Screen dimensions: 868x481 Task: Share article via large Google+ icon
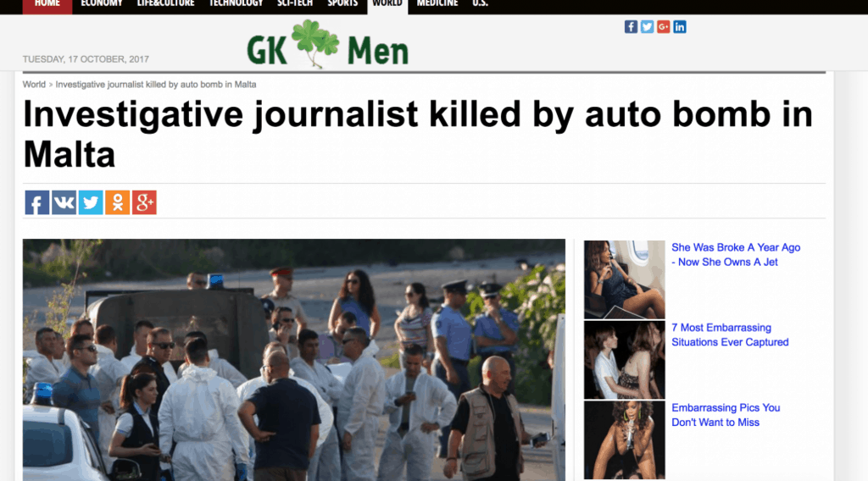(144, 202)
